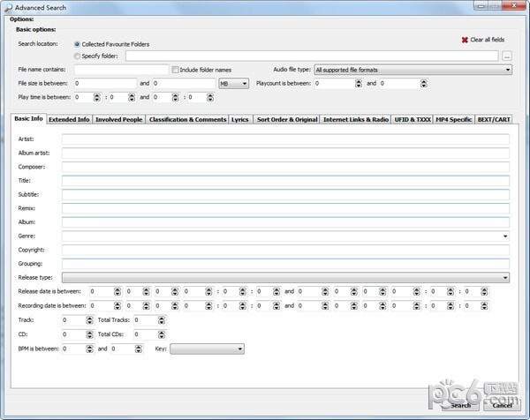This screenshot has width=530, height=420.
Task: Click the CD number spinner arrows
Action: click(x=89, y=334)
